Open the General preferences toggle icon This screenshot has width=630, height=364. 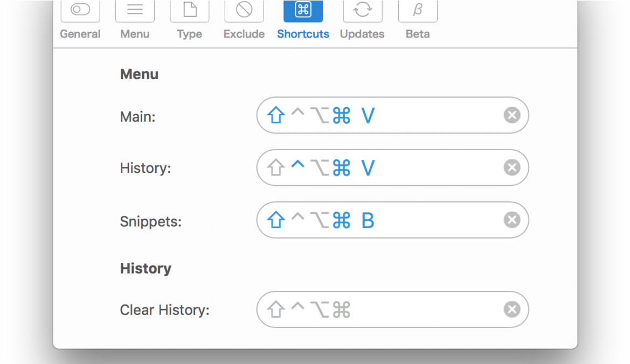pos(80,10)
